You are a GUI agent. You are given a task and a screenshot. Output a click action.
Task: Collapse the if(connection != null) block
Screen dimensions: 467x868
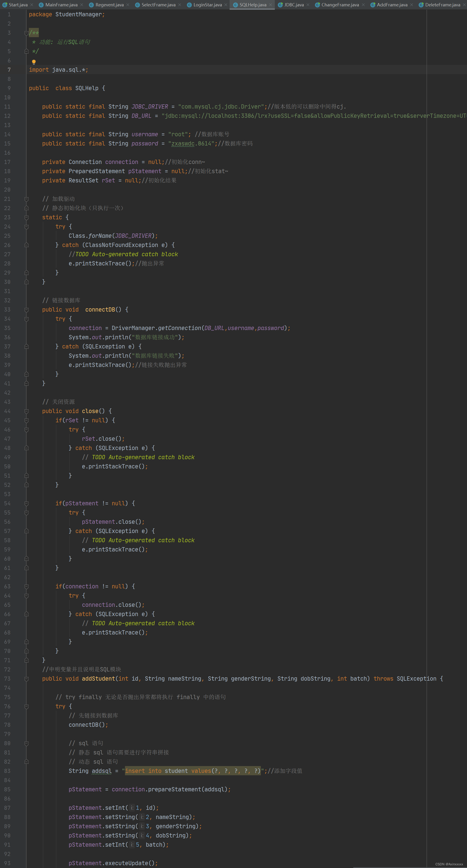point(26,587)
